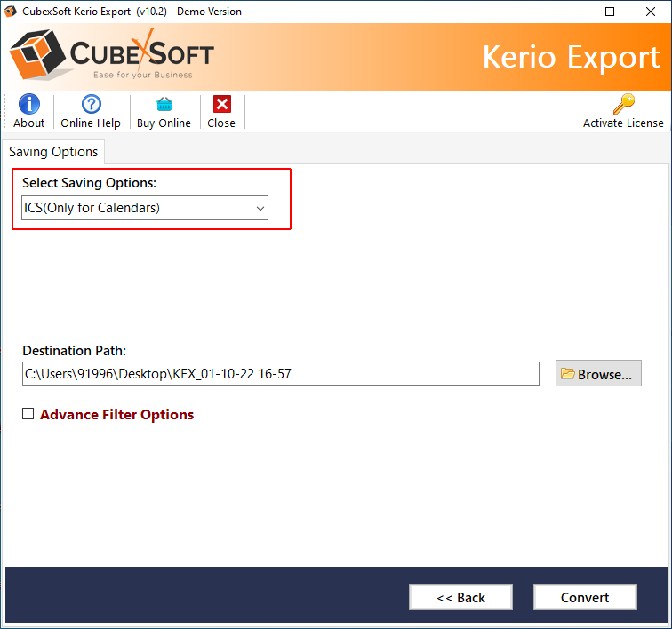Click the Destination Path label
The height and width of the screenshot is (629, 672).
click(74, 351)
